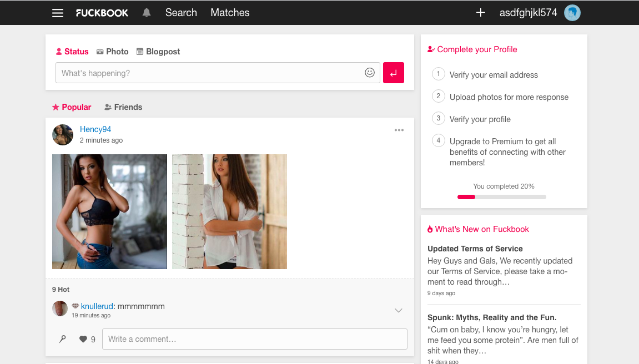
Task: Go to home via site logo
Action: [x=102, y=13]
